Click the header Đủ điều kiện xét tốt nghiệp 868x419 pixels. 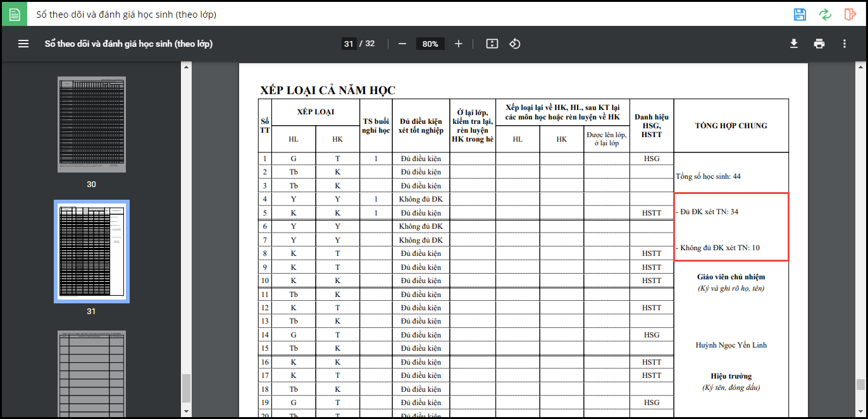pyautogui.click(x=421, y=126)
